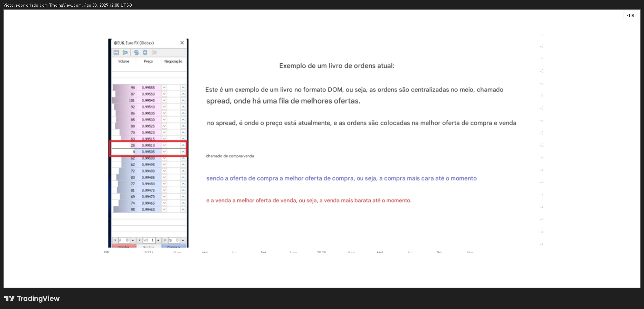The height and width of the screenshot is (309, 644).
Task: Select the volume cell showing 101
Action: [124, 100]
